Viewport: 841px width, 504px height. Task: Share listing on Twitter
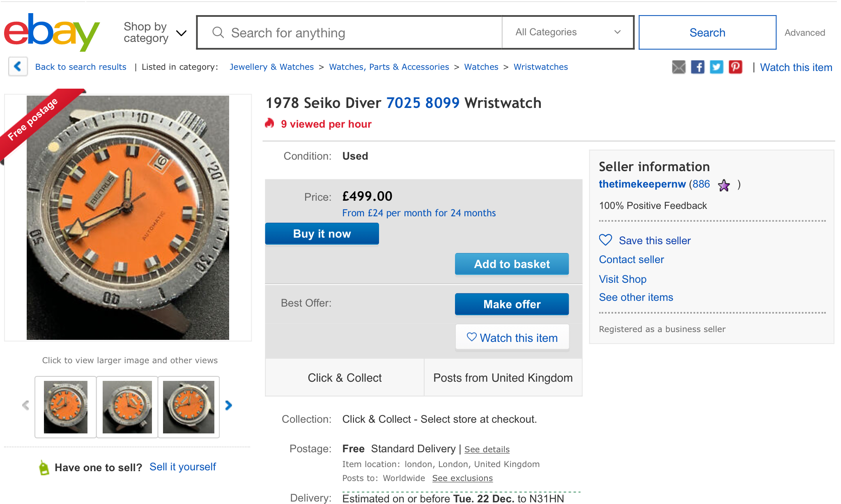[x=716, y=67]
